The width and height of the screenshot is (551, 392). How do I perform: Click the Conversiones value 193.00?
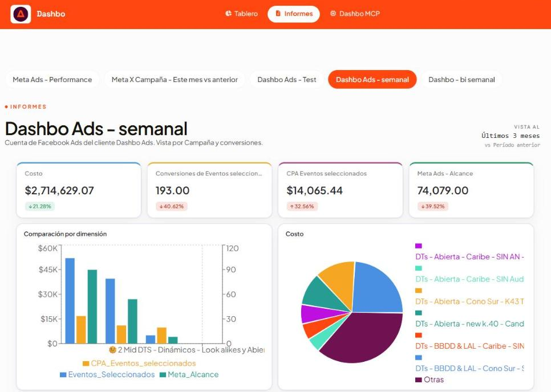(172, 190)
